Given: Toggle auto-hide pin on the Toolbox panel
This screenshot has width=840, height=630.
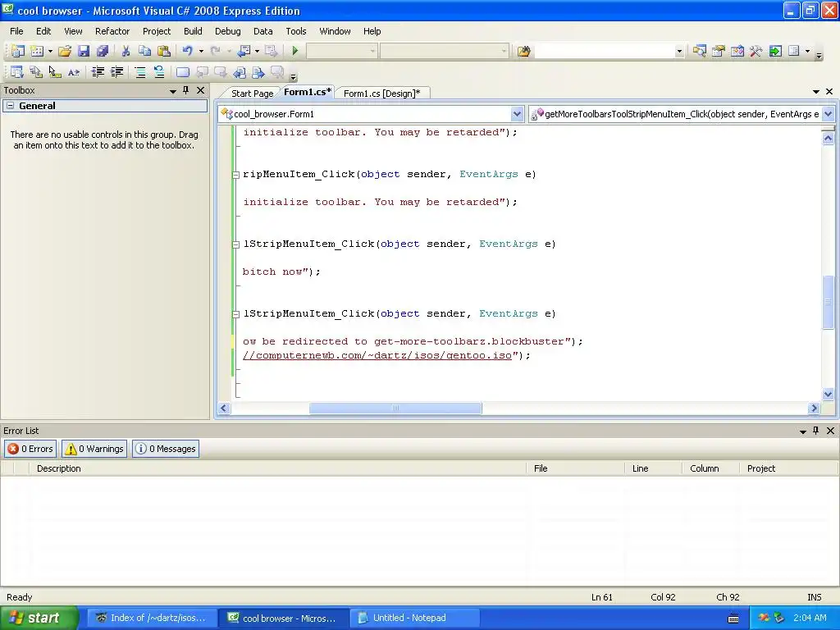Looking at the screenshot, I should (x=186, y=90).
